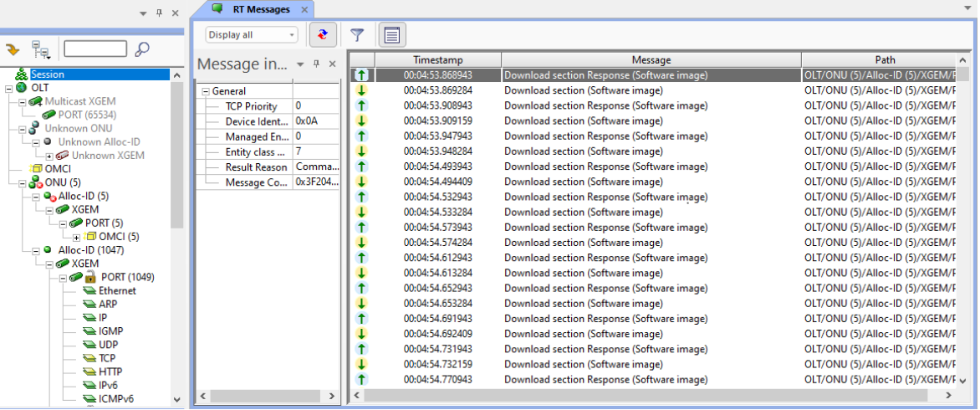Expand the Unknown XGEM tree node
The width and height of the screenshot is (980, 410).
(x=49, y=156)
